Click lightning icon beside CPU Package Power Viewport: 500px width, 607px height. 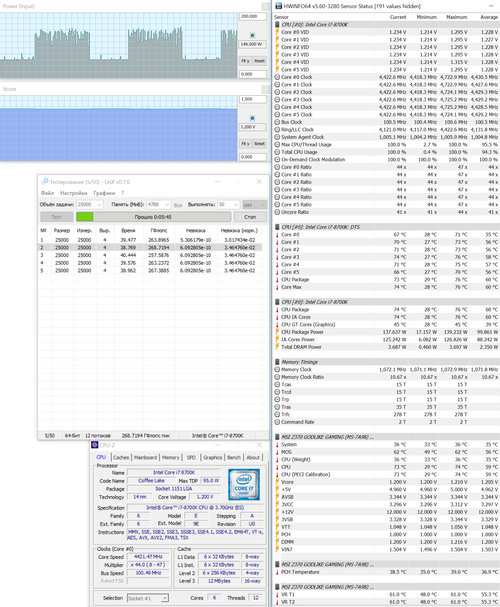point(277,332)
